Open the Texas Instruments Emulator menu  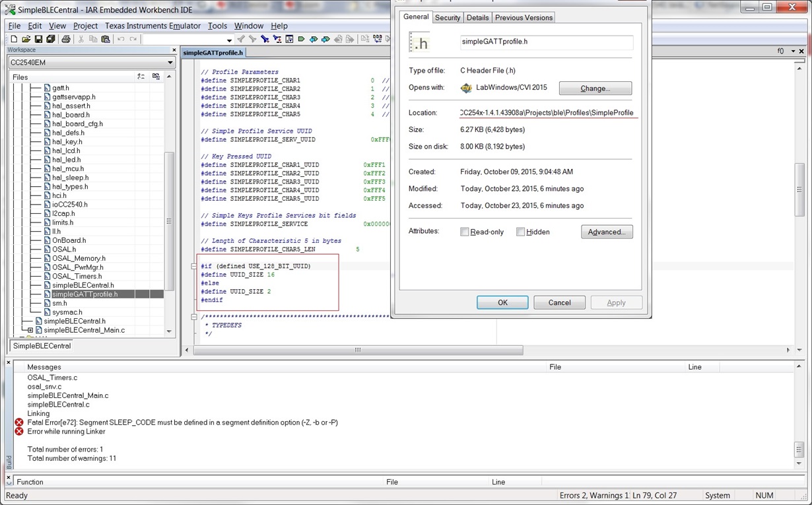click(x=152, y=26)
